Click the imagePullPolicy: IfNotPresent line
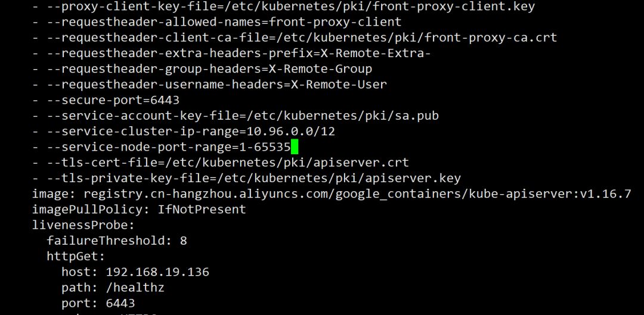The image size is (644, 315). (139, 209)
